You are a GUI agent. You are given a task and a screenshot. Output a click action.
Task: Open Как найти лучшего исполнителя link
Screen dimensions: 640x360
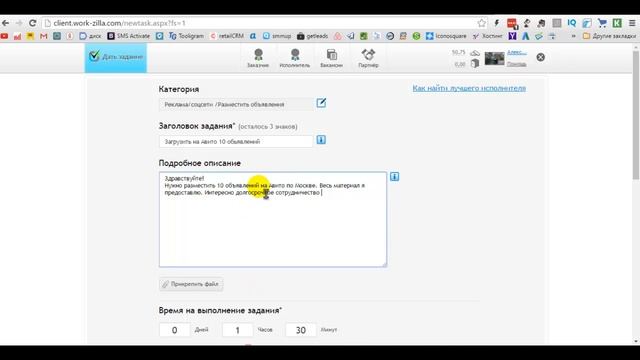pos(469,88)
